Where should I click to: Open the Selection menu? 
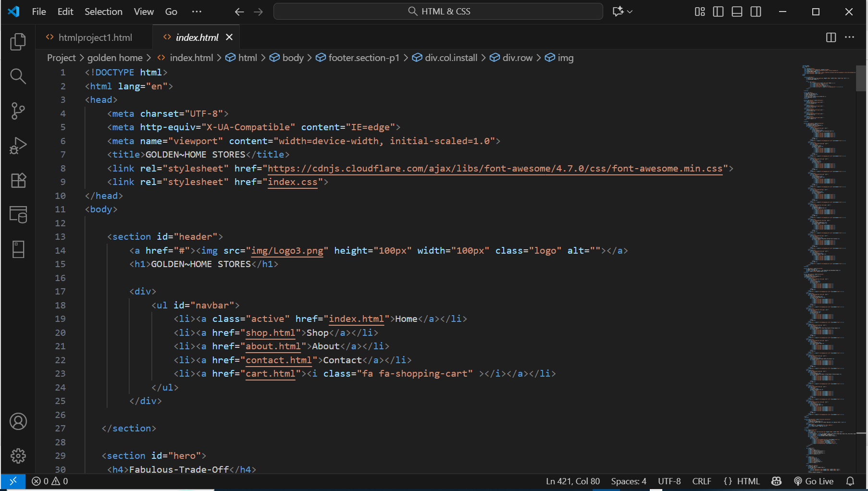(x=103, y=12)
